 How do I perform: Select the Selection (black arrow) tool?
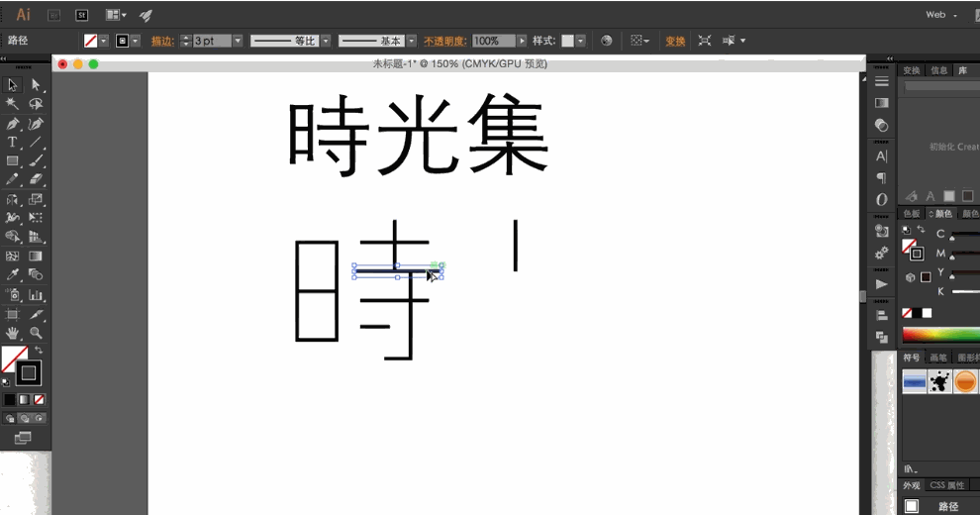pos(12,84)
